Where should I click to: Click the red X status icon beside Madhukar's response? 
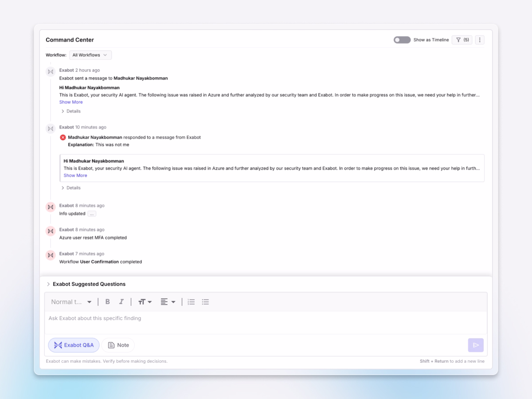pos(63,137)
